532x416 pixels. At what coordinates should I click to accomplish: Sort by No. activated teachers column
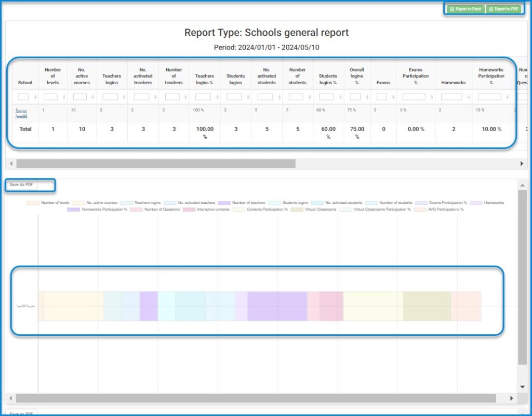155,97
